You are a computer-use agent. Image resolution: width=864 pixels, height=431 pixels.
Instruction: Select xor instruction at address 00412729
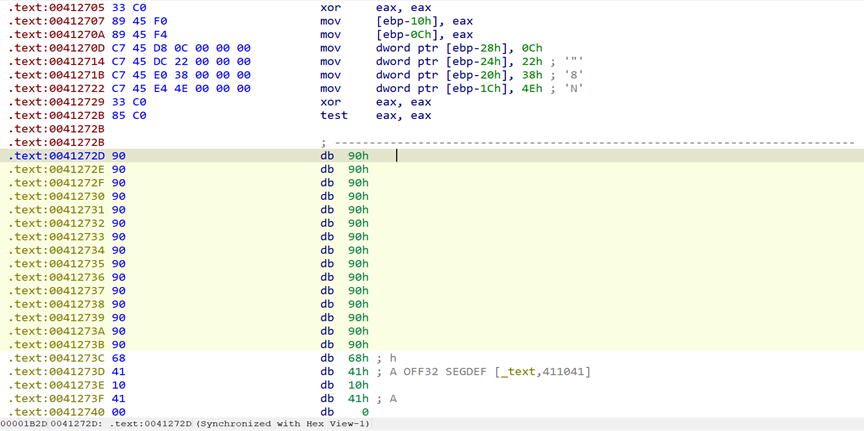click(432, 102)
